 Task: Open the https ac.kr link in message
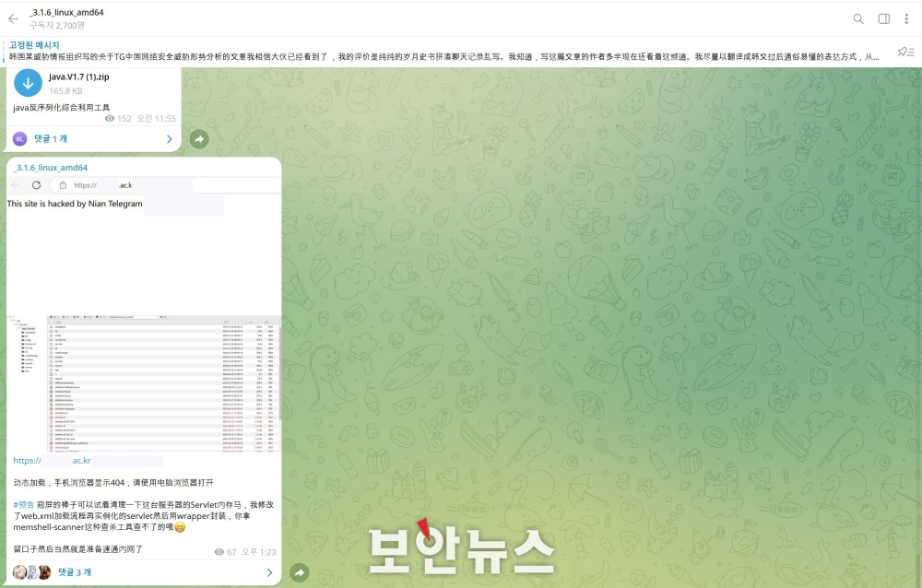(x=52, y=461)
